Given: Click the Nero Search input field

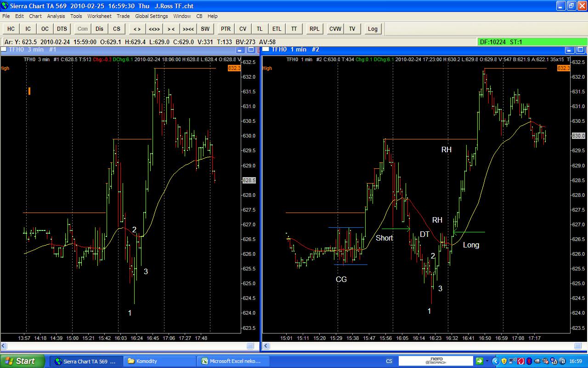Looking at the screenshot, I should 435,361.
